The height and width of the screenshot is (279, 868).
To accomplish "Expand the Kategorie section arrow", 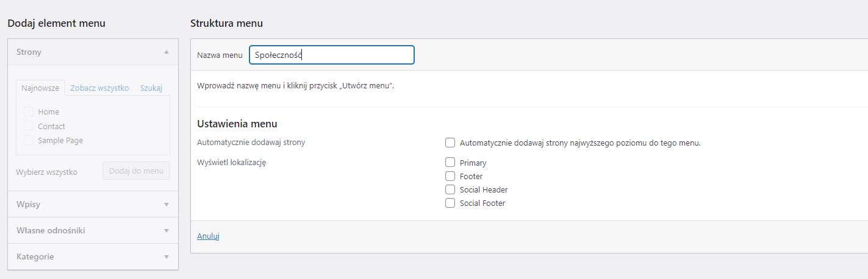I will (167, 257).
